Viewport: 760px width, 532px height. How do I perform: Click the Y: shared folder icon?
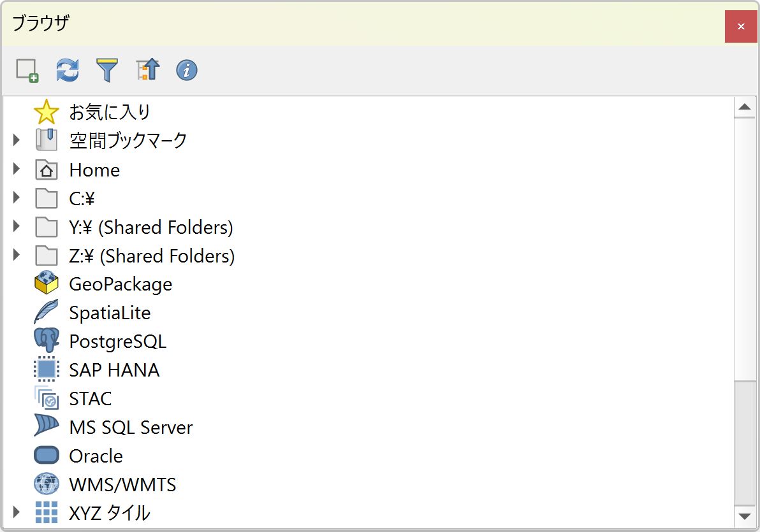point(47,227)
